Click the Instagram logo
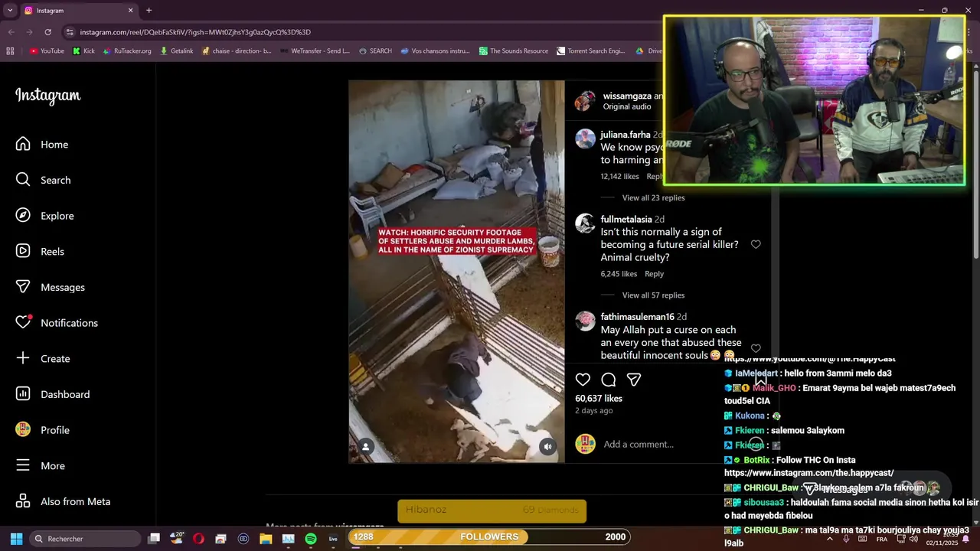Viewport: 980px width, 551px height. pyautogui.click(x=47, y=96)
